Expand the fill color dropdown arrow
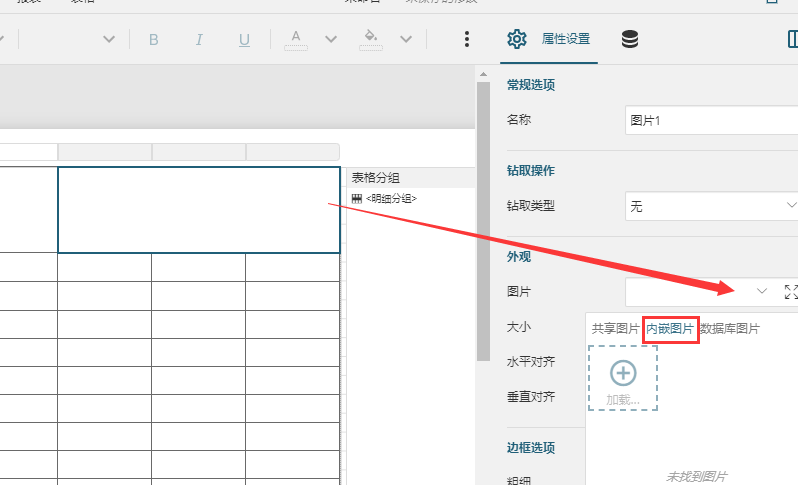Image resolution: width=798 pixels, height=485 pixels. (406, 40)
